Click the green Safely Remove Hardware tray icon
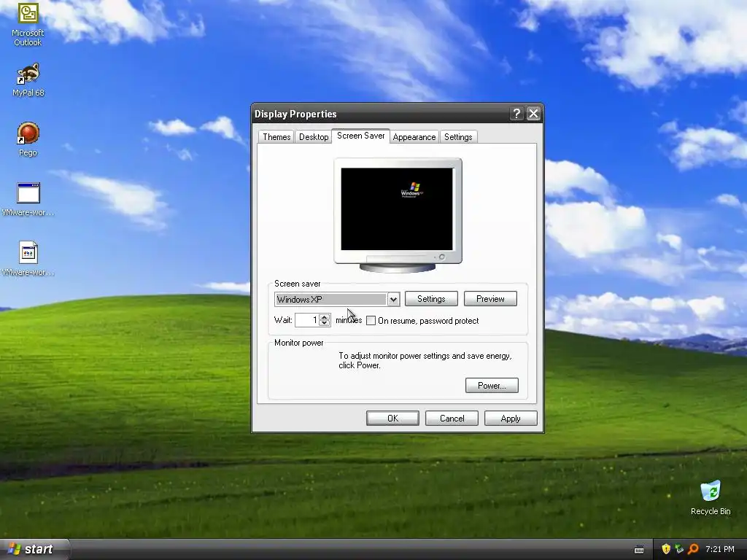The height and width of the screenshot is (560, 747). [679, 549]
